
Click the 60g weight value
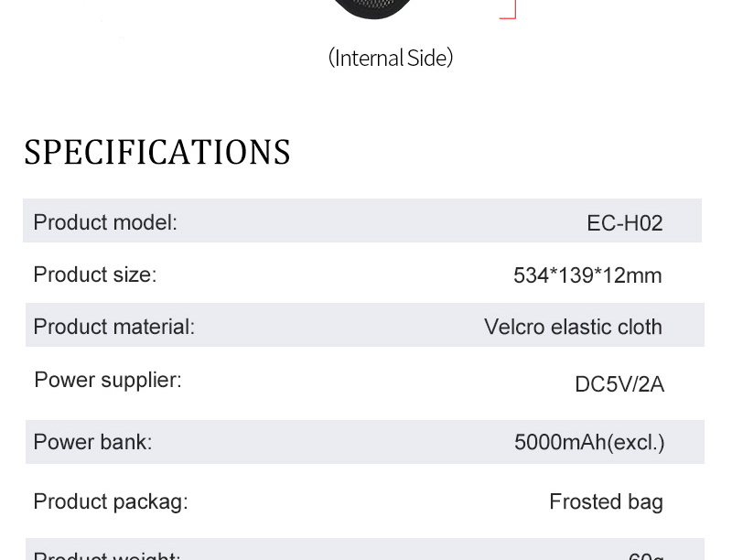(646, 555)
